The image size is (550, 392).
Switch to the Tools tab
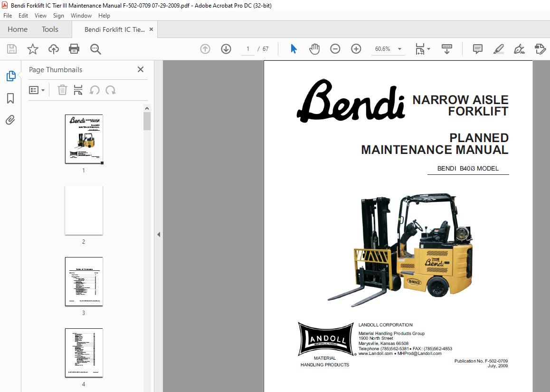tap(50, 29)
